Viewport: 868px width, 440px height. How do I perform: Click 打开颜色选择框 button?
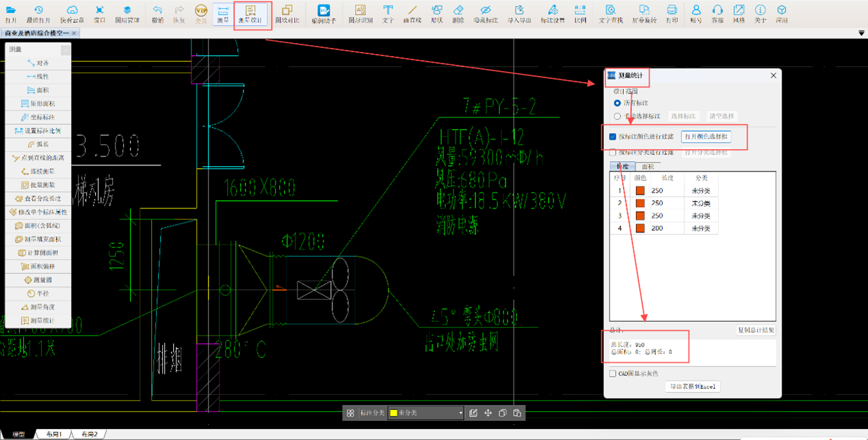[x=706, y=137]
